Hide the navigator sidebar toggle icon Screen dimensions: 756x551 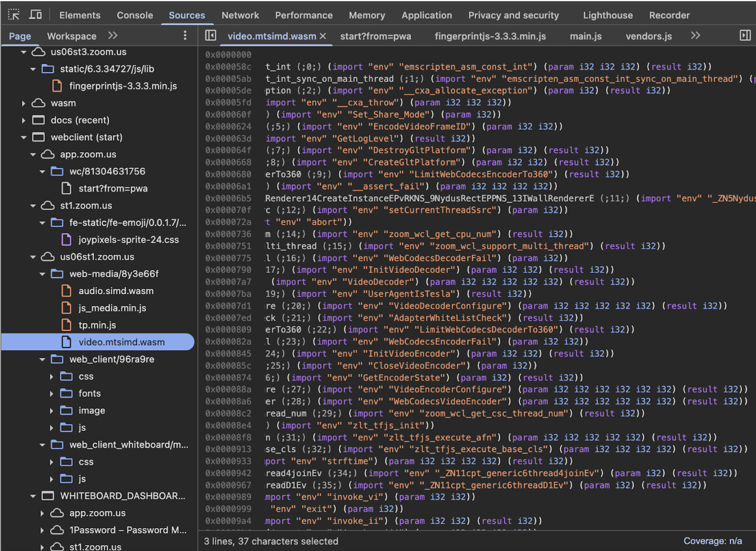click(x=211, y=36)
